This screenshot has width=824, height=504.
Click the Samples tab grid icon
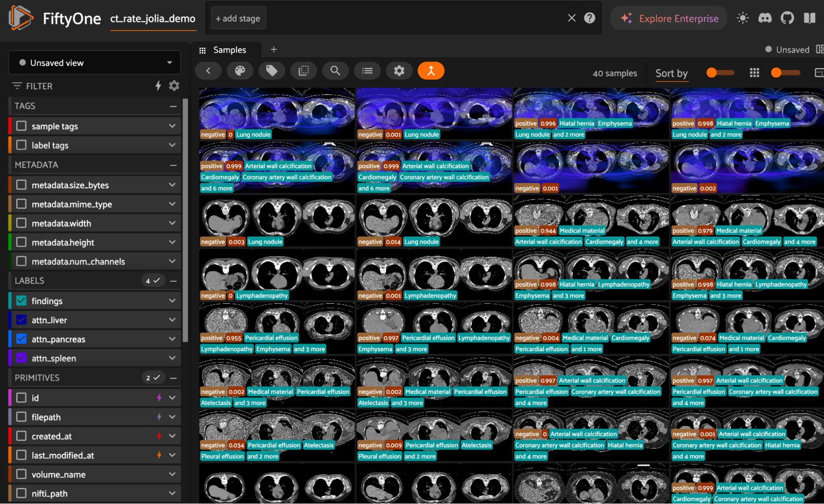tap(202, 50)
